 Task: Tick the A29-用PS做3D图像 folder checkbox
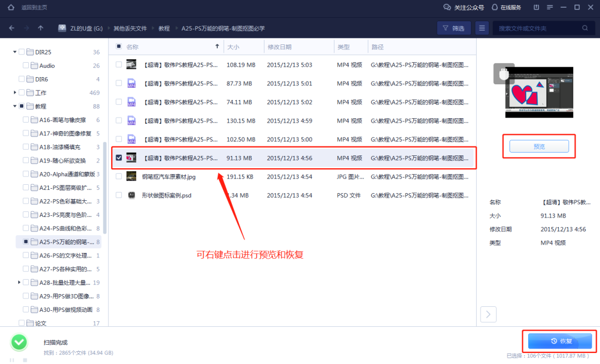pyautogui.click(x=26, y=296)
